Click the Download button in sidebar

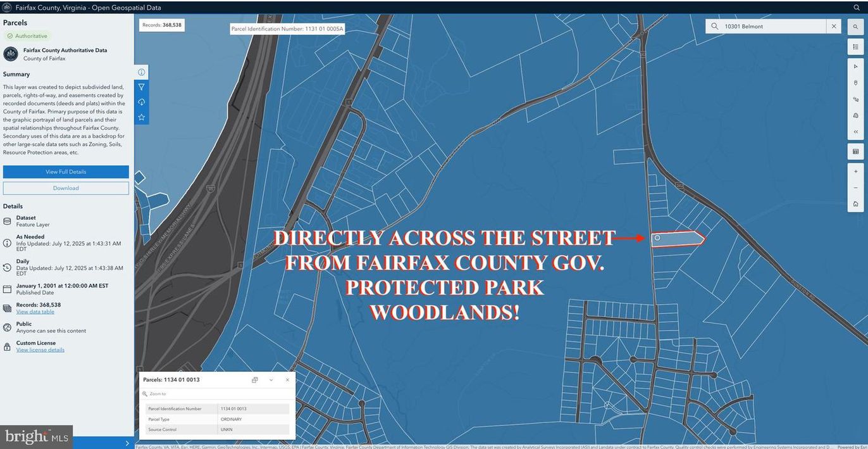point(66,188)
